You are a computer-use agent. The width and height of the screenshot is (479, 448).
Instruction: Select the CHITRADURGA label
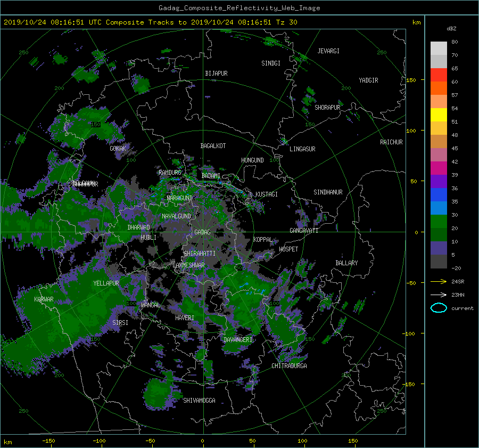coord(289,366)
